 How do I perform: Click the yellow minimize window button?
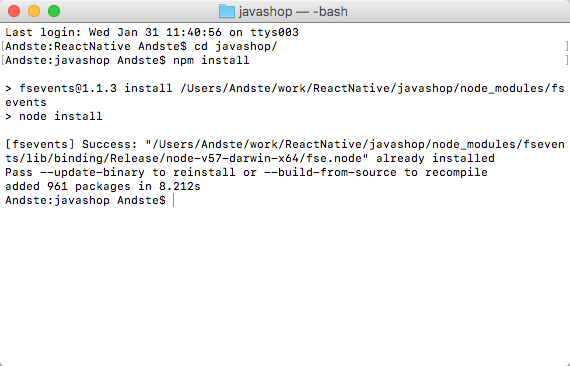(34, 11)
